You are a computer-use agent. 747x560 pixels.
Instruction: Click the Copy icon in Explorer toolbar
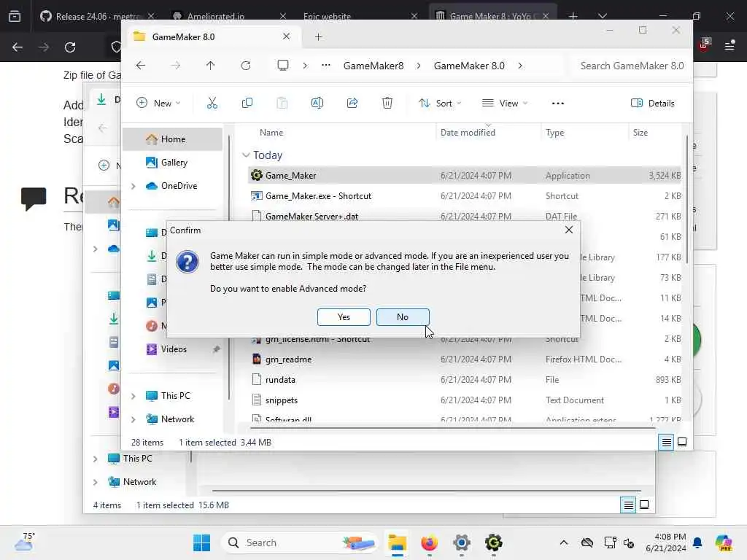click(247, 103)
